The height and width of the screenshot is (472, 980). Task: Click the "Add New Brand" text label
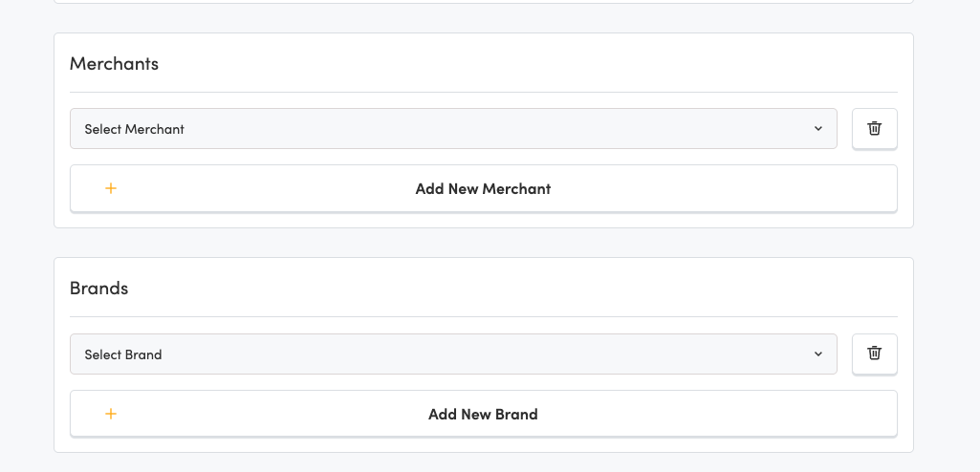(x=483, y=415)
